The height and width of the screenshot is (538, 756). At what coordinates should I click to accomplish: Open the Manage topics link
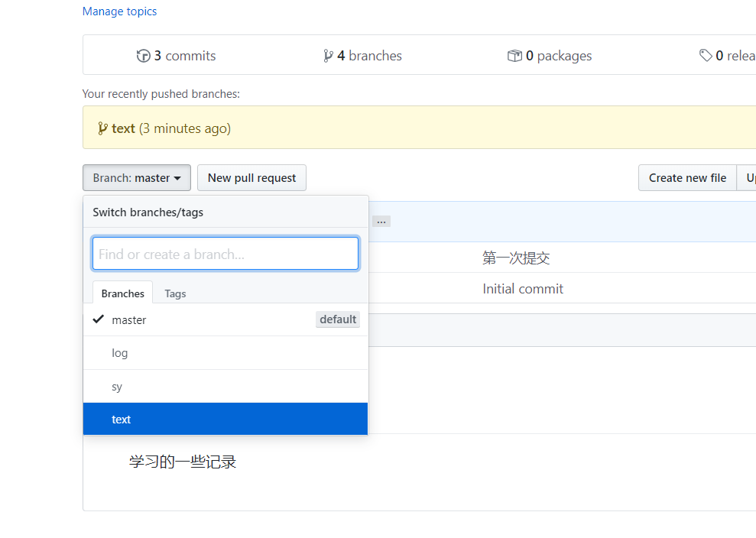(119, 11)
